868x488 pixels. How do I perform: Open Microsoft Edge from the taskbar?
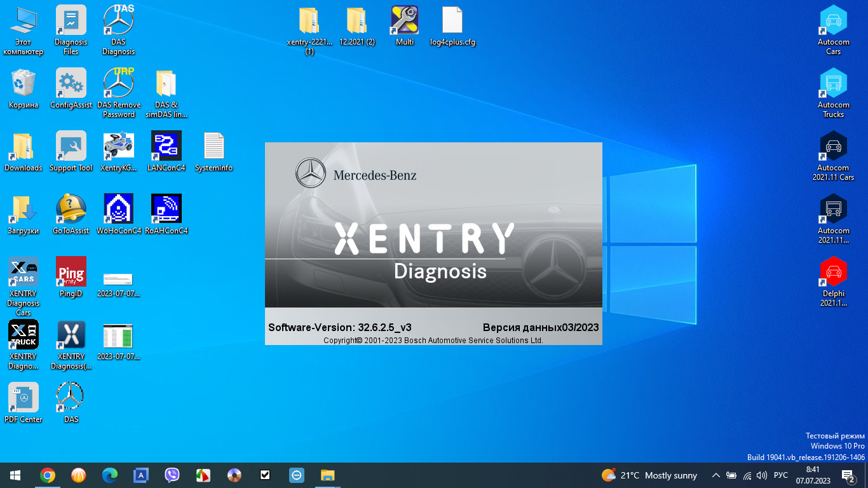click(x=110, y=475)
